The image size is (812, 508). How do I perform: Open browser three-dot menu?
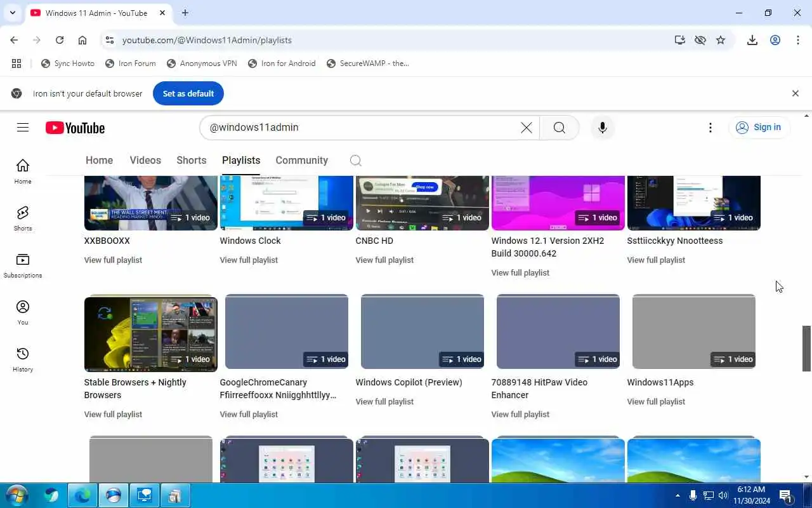798,40
